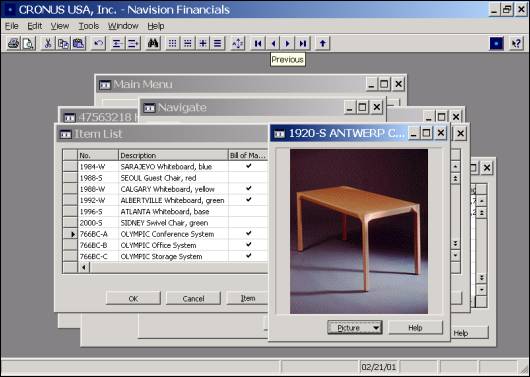Go to the Previous record arrow
The height and width of the screenshot is (377, 530).
pos(273,43)
